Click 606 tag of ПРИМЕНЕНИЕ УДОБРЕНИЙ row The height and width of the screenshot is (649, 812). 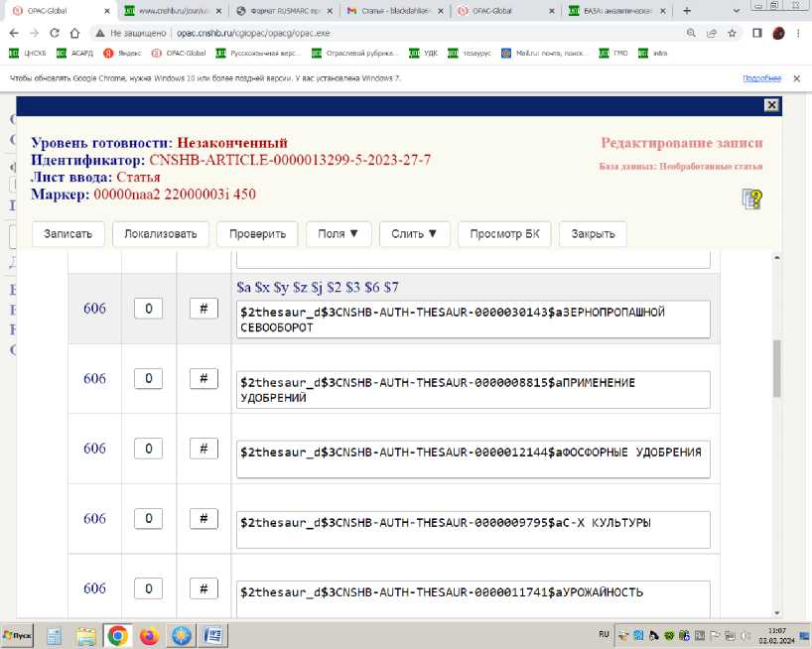(x=94, y=378)
